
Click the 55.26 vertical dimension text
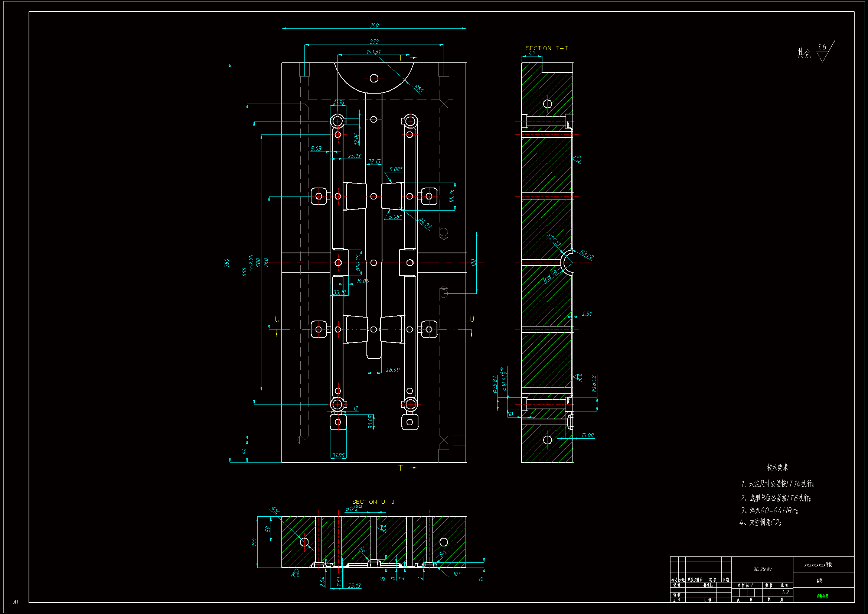tap(452, 196)
